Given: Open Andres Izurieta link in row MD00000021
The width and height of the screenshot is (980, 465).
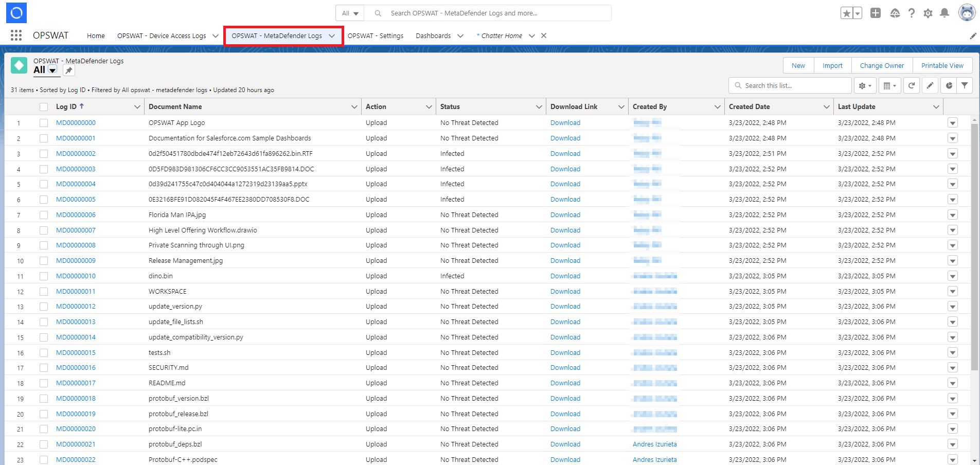Looking at the screenshot, I should (655, 444).
